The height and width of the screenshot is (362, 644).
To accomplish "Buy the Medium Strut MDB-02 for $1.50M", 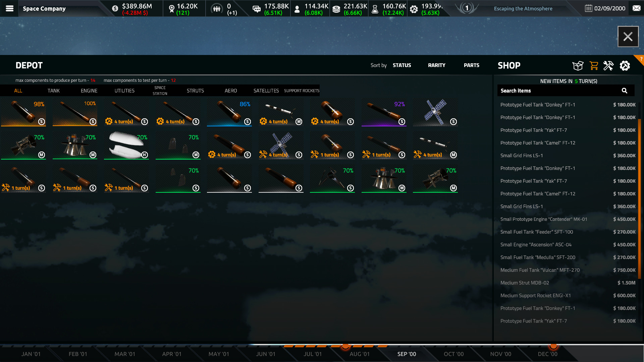I will tap(567, 283).
